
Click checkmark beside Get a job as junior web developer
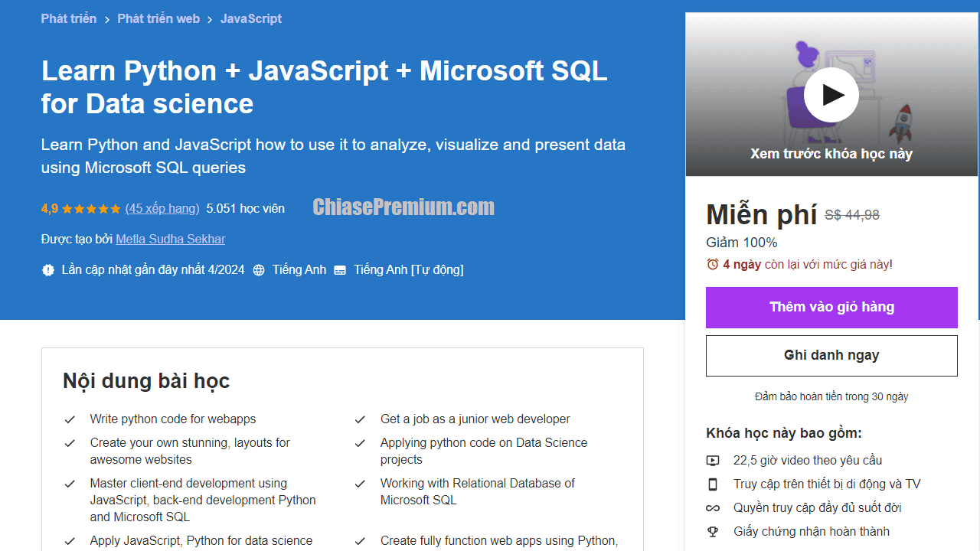(360, 419)
